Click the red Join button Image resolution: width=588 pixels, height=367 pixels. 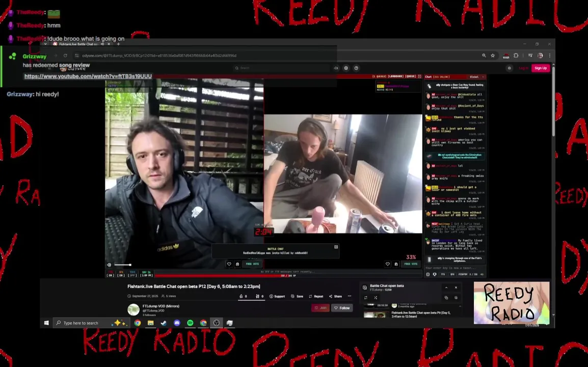point(320,308)
